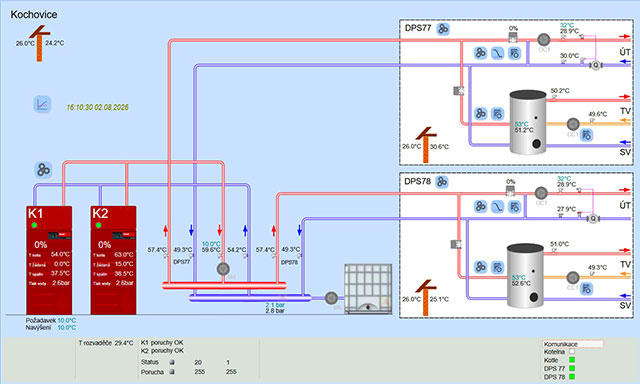This screenshot has height=384, width=640.
Task: Click Navýšení 10.0°C setpoint value
Action: (67, 327)
